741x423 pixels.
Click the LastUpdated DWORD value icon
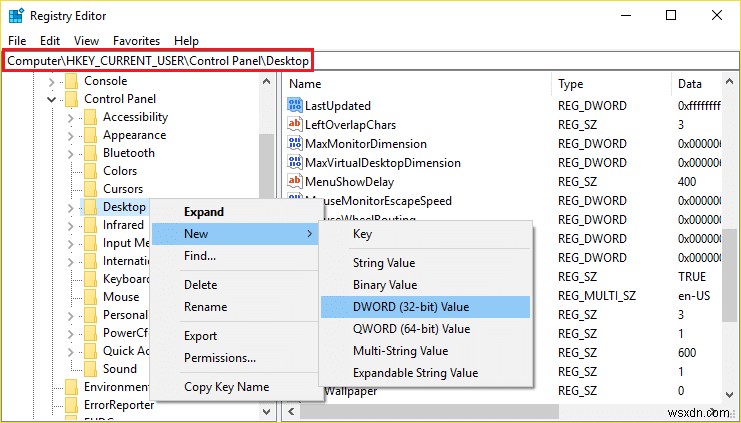pos(294,105)
